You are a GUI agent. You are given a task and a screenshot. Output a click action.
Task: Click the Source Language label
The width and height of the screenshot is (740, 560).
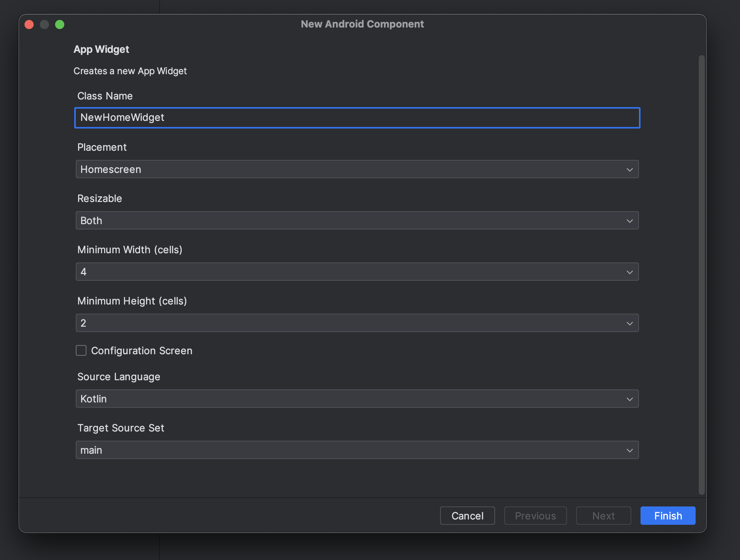coord(119,377)
